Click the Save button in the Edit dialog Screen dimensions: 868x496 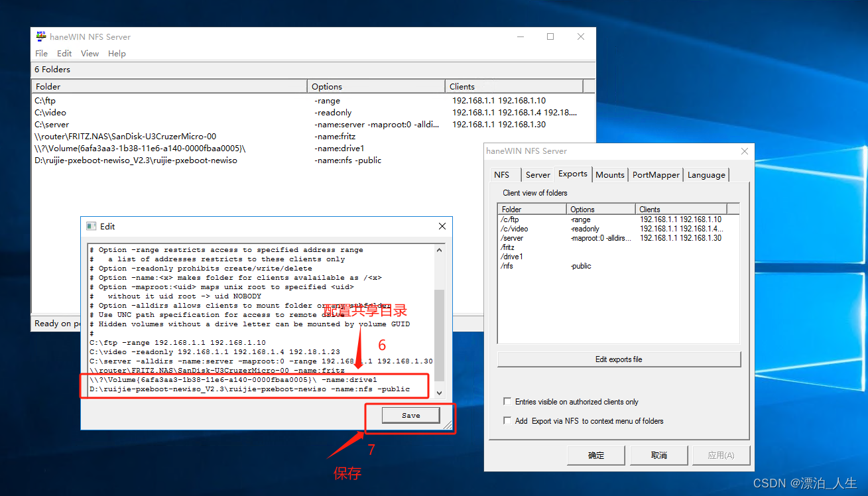[410, 414]
